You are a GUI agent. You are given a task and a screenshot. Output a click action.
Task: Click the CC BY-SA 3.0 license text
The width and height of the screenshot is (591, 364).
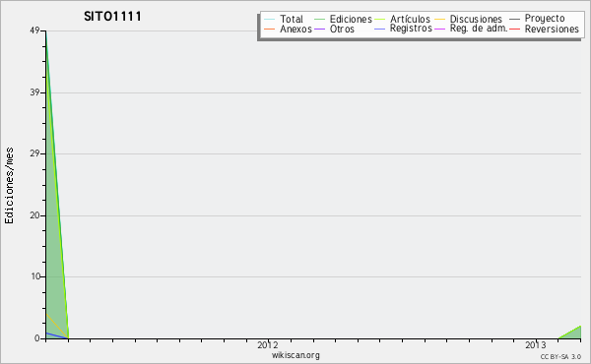tap(560, 356)
